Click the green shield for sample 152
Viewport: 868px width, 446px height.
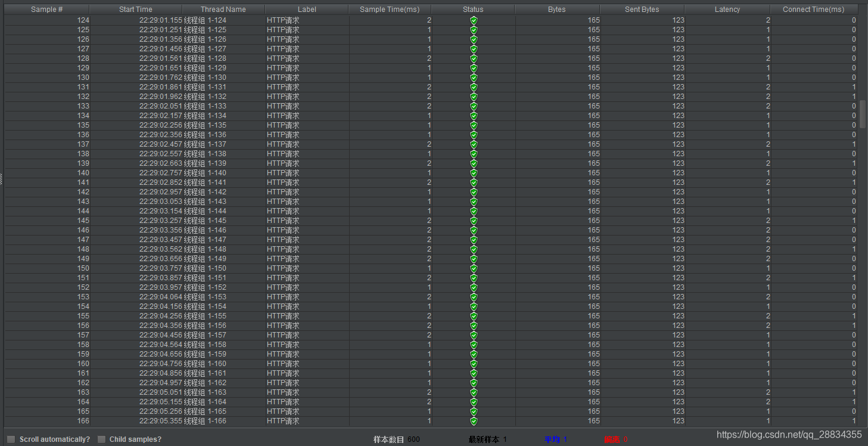point(474,287)
